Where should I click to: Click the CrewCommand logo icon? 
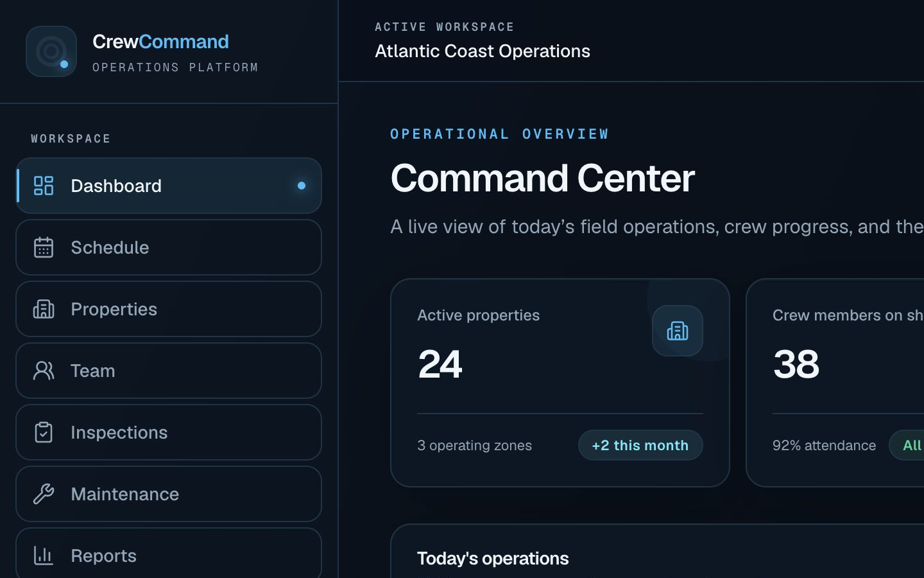[x=51, y=51]
